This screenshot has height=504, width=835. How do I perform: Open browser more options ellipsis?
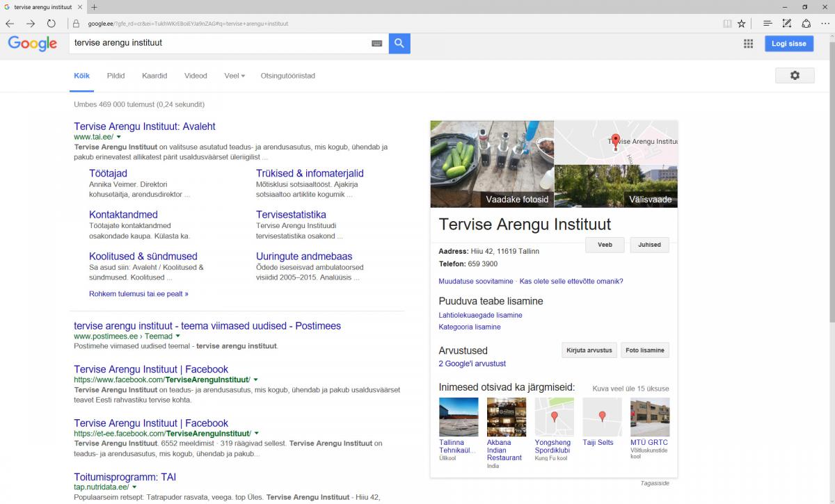click(x=825, y=23)
